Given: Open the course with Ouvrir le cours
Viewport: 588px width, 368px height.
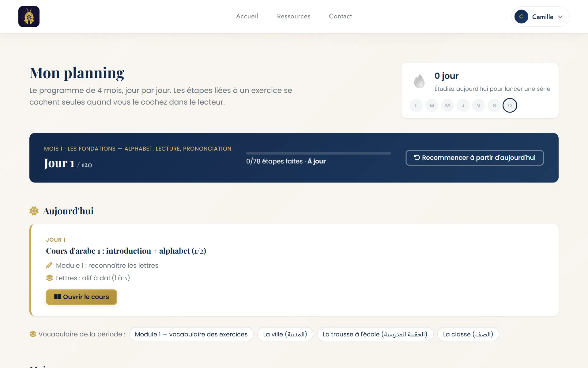Looking at the screenshot, I should [x=81, y=297].
